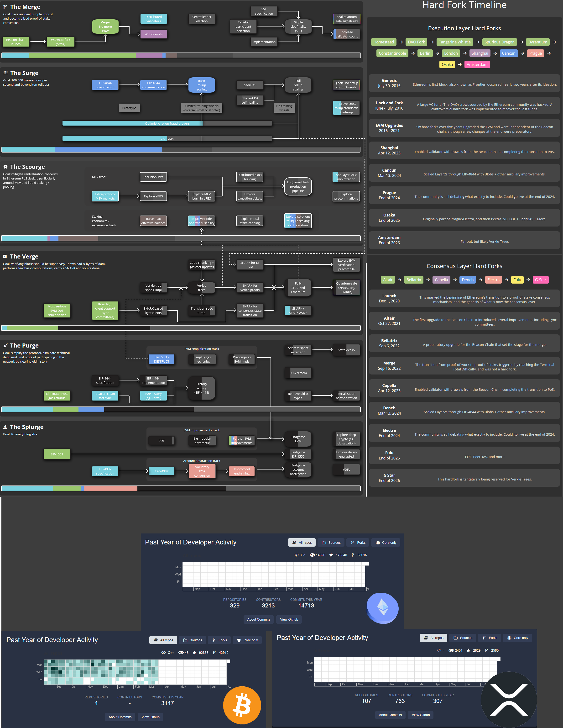Image resolution: width=563 pixels, height=728 pixels.
Task: Open View Github in Bitcoin panel
Action: click(x=150, y=717)
